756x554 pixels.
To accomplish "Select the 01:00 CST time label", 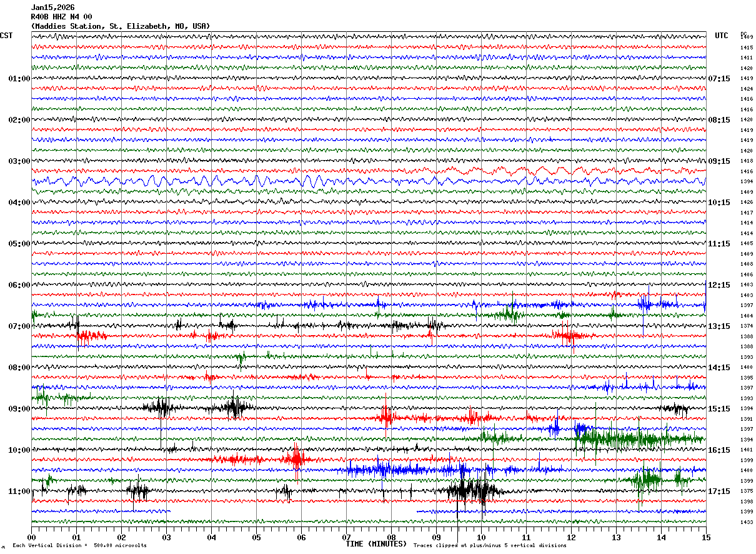I will (x=19, y=79).
